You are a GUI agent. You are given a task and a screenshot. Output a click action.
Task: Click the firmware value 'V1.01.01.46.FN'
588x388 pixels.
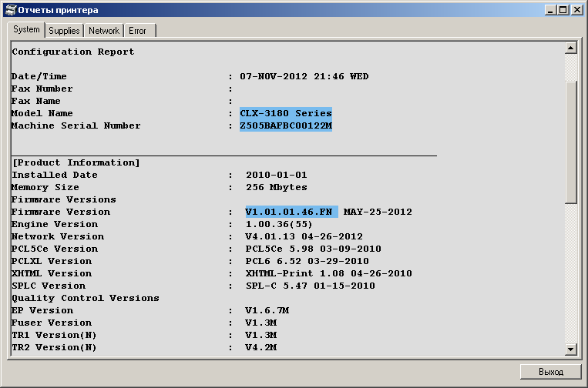(289, 212)
